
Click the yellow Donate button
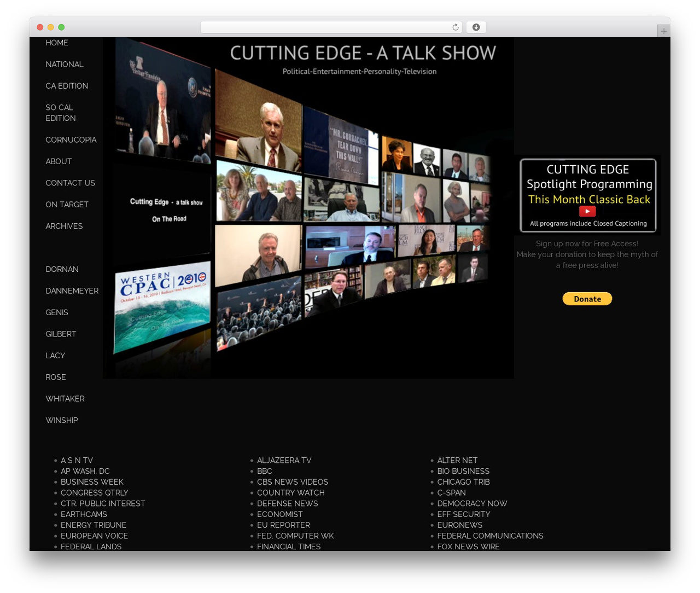[x=587, y=299]
